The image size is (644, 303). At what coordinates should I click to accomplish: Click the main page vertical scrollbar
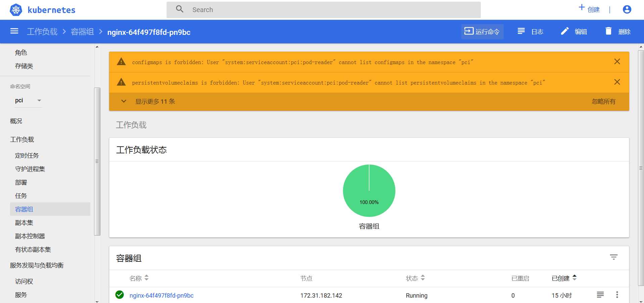pyautogui.click(x=641, y=168)
